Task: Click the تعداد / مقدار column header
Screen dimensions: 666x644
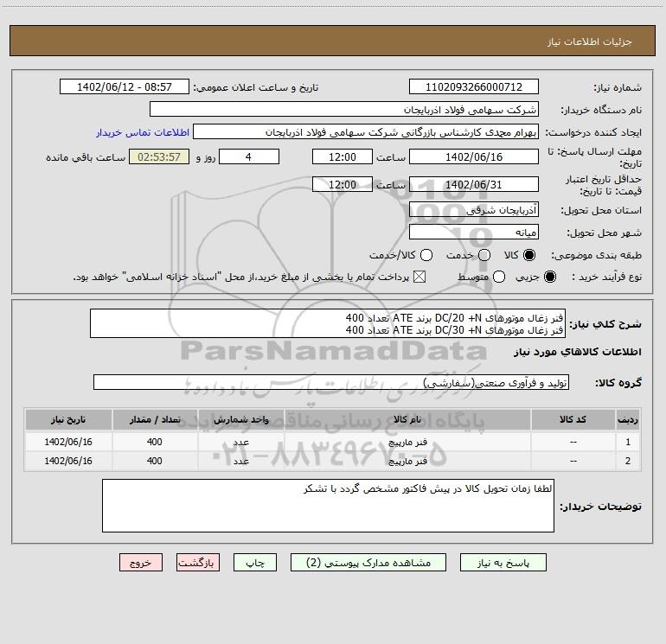Action: [155, 419]
